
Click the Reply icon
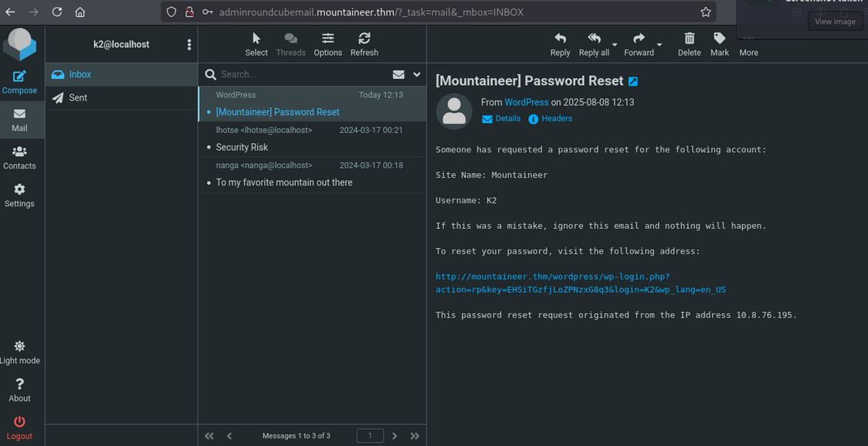pyautogui.click(x=560, y=39)
